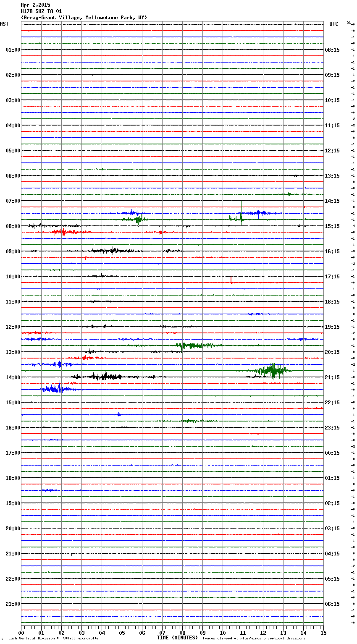The height and width of the screenshot is (644, 357).
Task: Select the MST hour label "20:00"
Action: pos(13,529)
